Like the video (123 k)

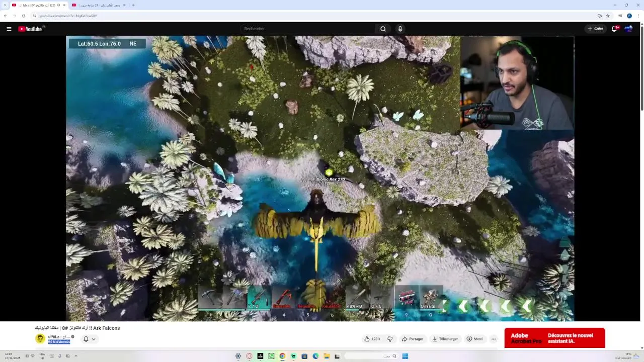click(x=372, y=339)
